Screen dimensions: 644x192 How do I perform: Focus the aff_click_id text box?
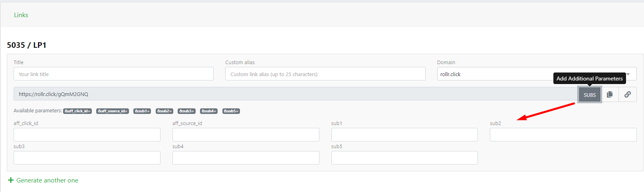pyautogui.click(x=87, y=135)
